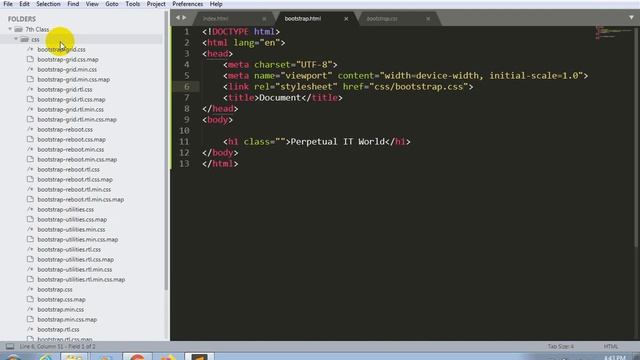640x360 pixels.
Task: Collapse the css folder arrow
Action: 16,39
